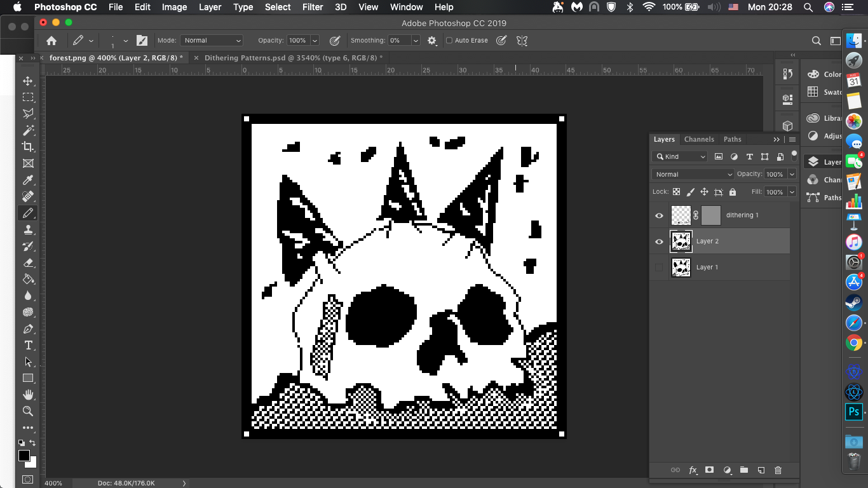Switch to the Paths tab
This screenshot has height=488, width=868.
coord(732,139)
